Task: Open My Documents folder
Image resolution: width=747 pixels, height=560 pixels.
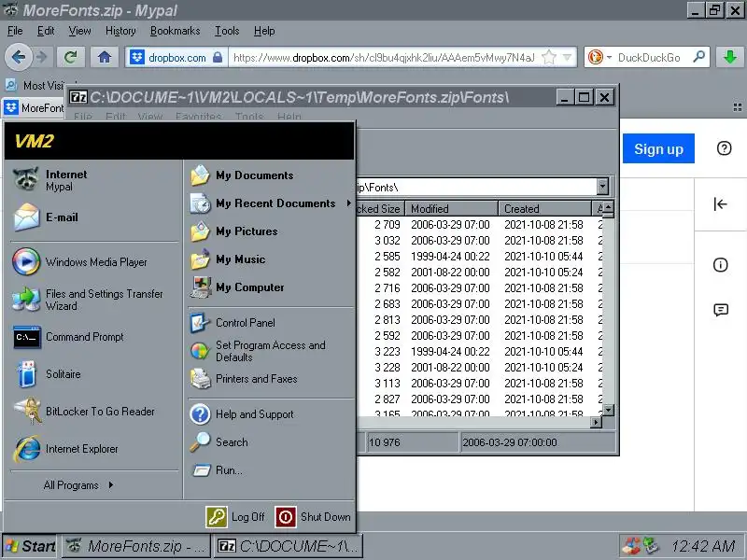Action: click(242, 175)
